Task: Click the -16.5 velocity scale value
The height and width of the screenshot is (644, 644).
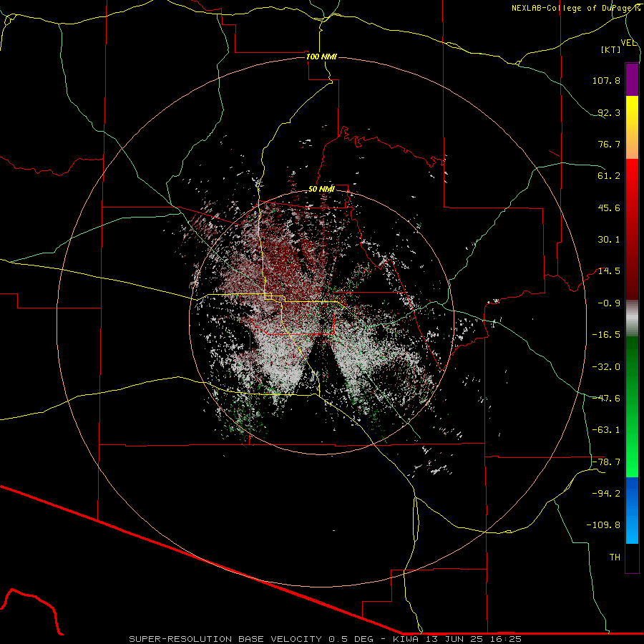Action: coord(606,335)
